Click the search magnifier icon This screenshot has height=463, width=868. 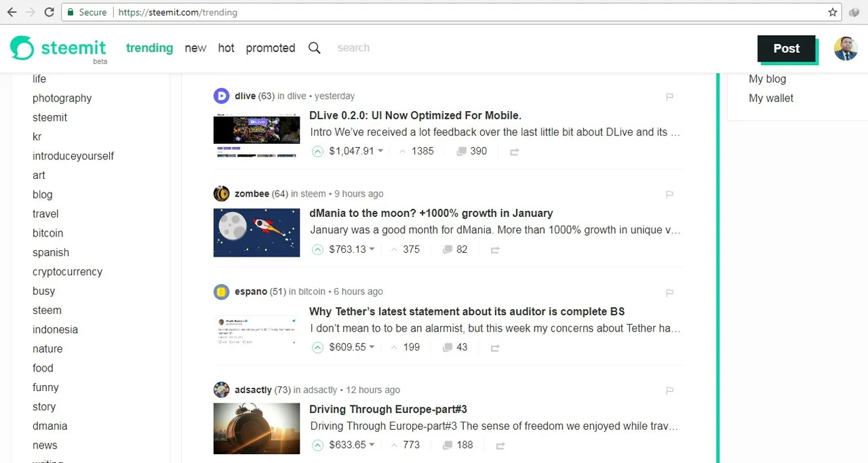pos(314,48)
